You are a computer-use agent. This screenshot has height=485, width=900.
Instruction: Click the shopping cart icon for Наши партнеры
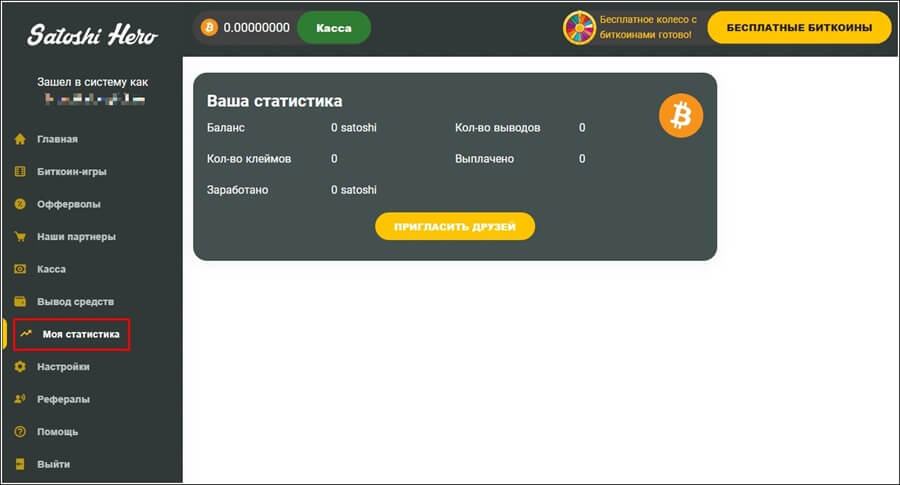coord(20,236)
